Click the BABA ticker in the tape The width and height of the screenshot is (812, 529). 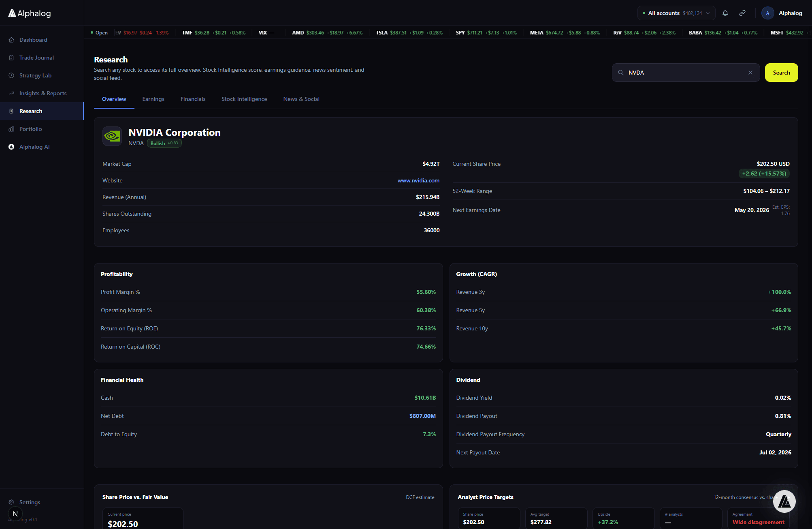pyautogui.click(x=723, y=33)
